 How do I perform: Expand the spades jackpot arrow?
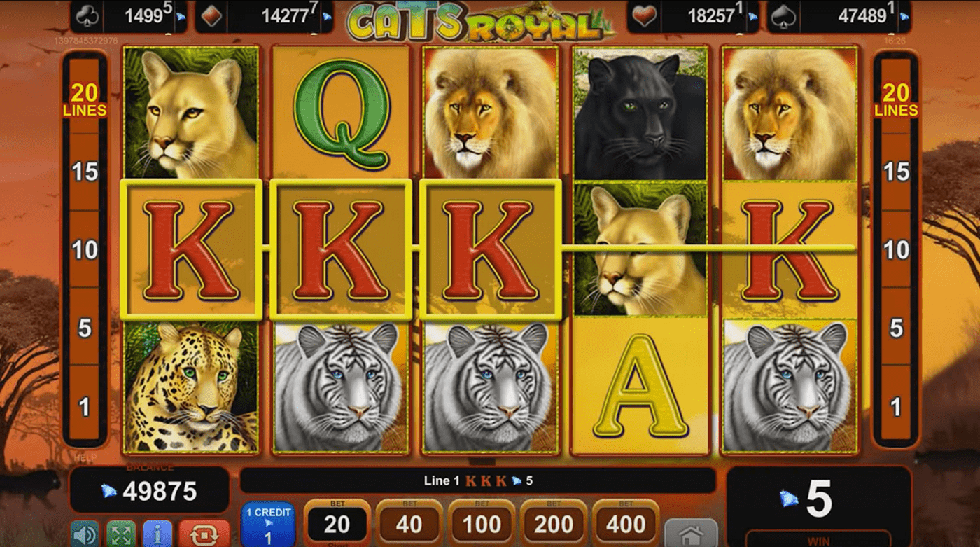[x=905, y=16]
